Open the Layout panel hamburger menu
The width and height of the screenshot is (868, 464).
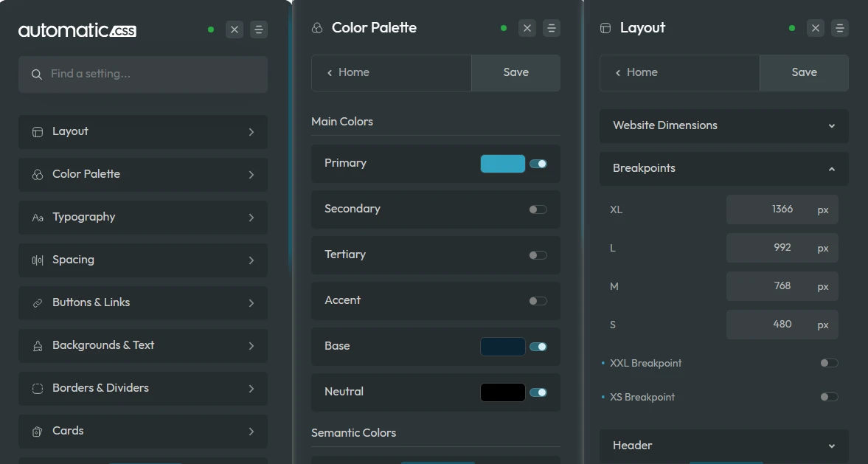pyautogui.click(x=840, y=27)
